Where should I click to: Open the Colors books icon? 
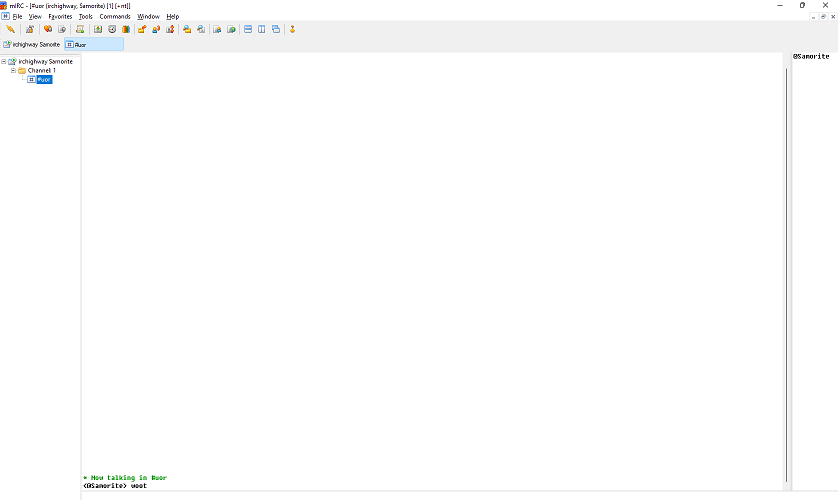click(x=126, y=29)
